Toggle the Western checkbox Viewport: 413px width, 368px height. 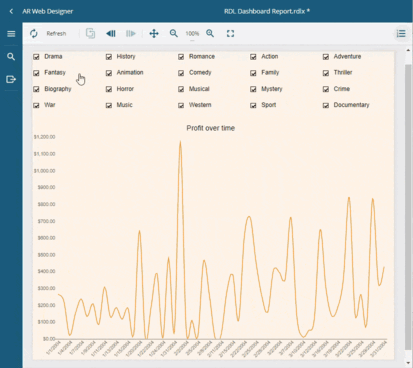pos(181,105)
